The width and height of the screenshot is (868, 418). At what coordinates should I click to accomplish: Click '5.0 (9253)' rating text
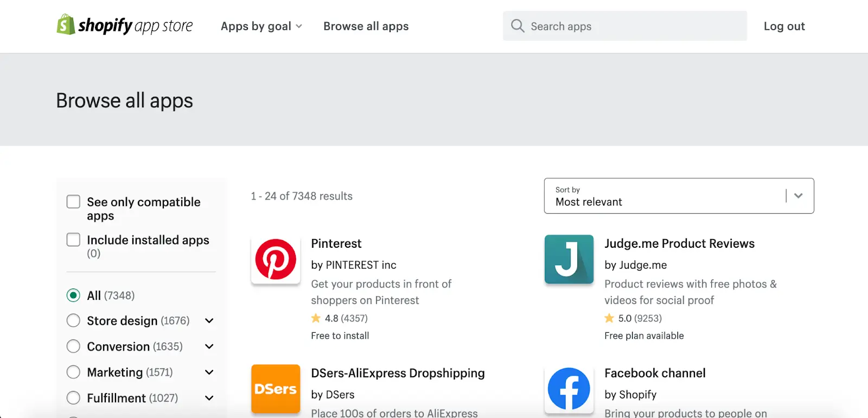(x=640, y=318)
